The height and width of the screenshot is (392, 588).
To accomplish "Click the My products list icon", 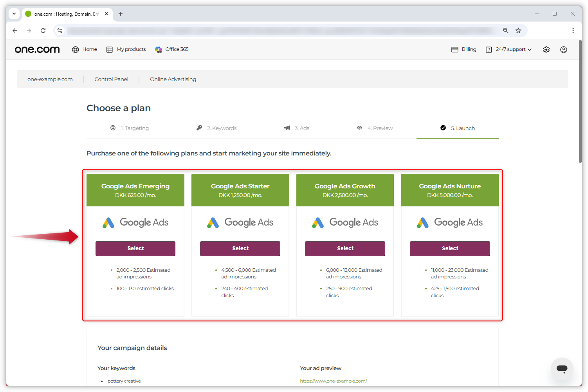I will coord(110,49).
